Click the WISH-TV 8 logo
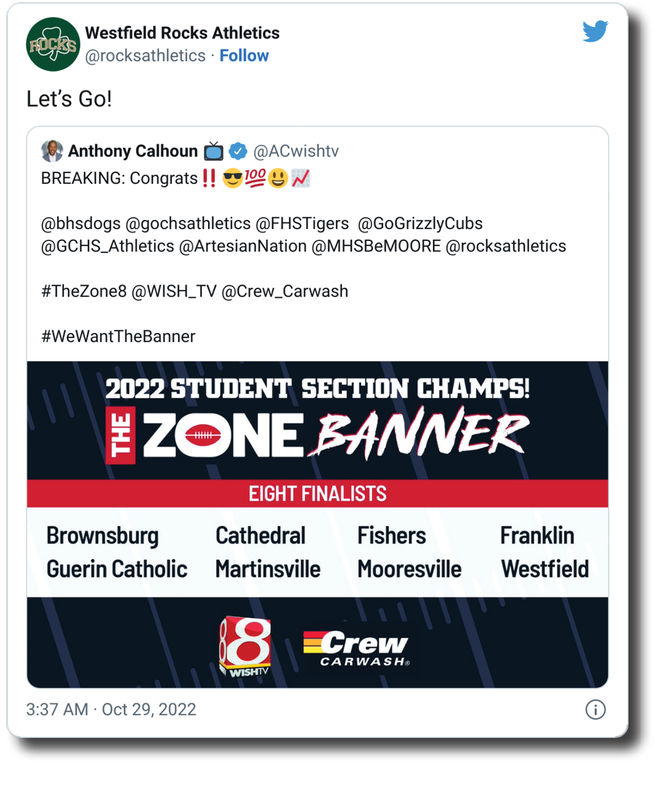This screenshot has height=812, width=659. pos(245,646)
